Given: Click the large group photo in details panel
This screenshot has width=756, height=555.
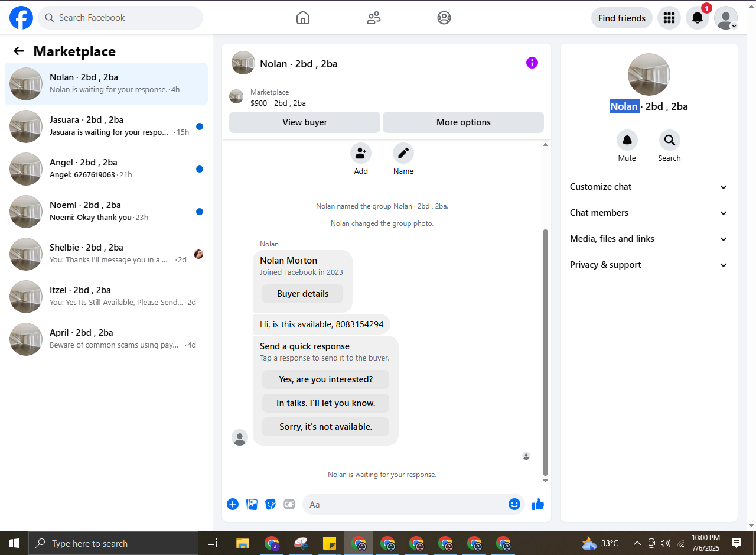Looking at the screenshot, I should click(x=649, y=74).
